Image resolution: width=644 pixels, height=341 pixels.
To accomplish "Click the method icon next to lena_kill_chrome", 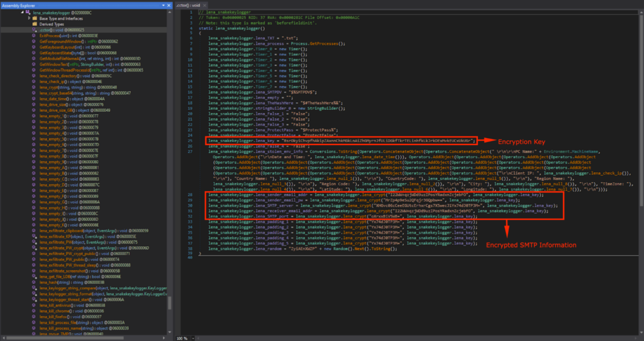I will (x=35, y=310).
